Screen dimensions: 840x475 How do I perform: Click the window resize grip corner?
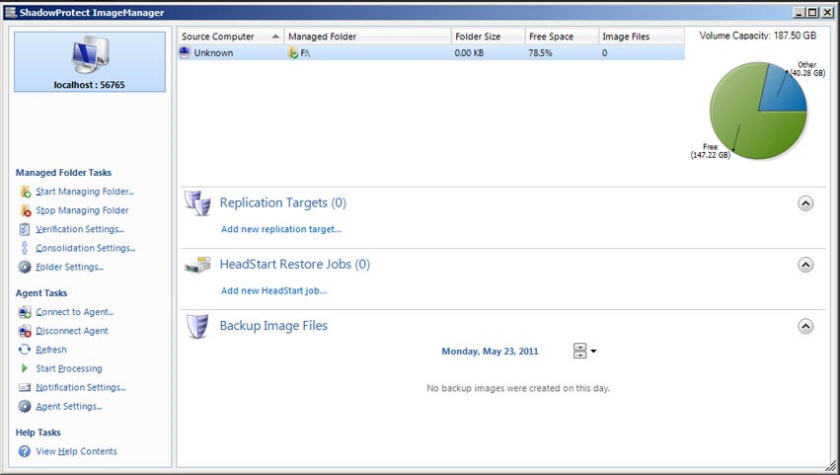(x=831, y=466)
